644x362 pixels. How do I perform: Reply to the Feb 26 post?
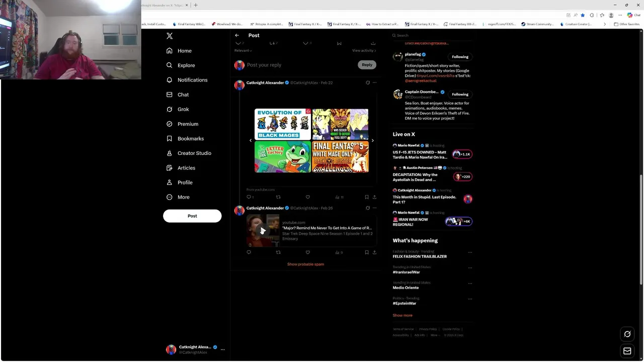point(249,252)
